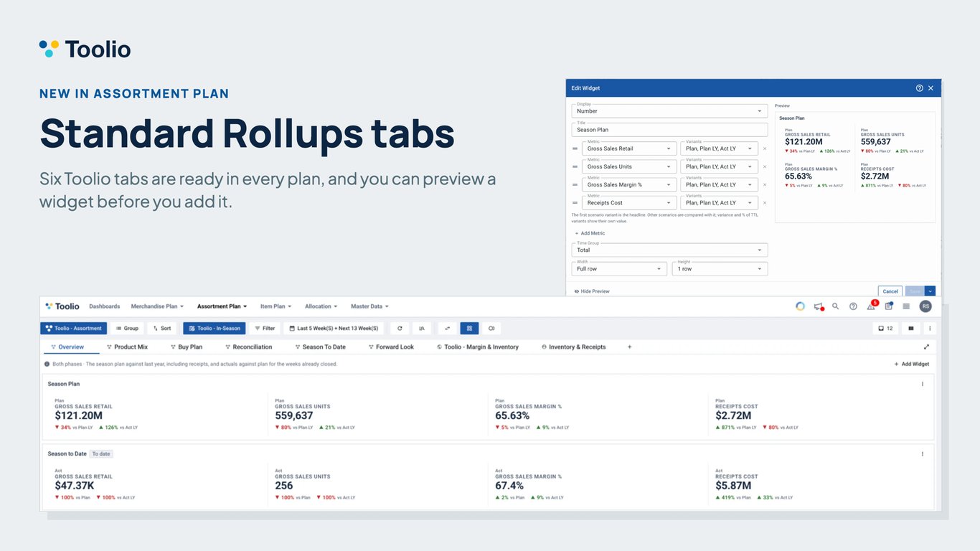Click the black rectangle layout icon
The height and width of the screenshot is (551, 980).
[x=911, y=328]
